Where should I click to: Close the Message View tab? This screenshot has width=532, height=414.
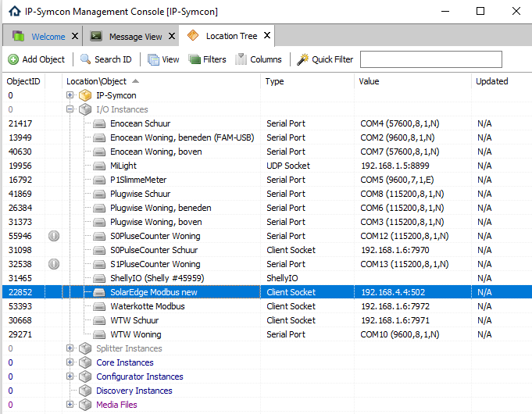click(x=172, y=36)
